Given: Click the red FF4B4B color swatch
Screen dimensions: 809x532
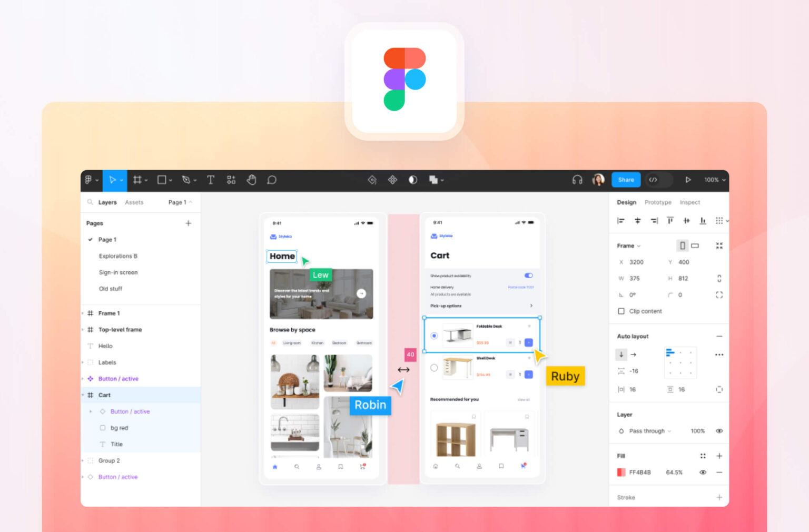Looking at the screenshot, I should (621, 472).
